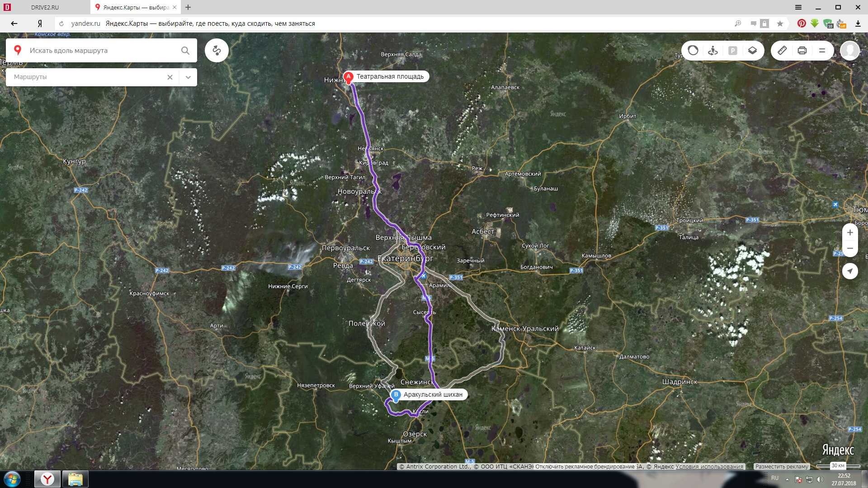Open browser downloads arrow icon

(858, 23)
